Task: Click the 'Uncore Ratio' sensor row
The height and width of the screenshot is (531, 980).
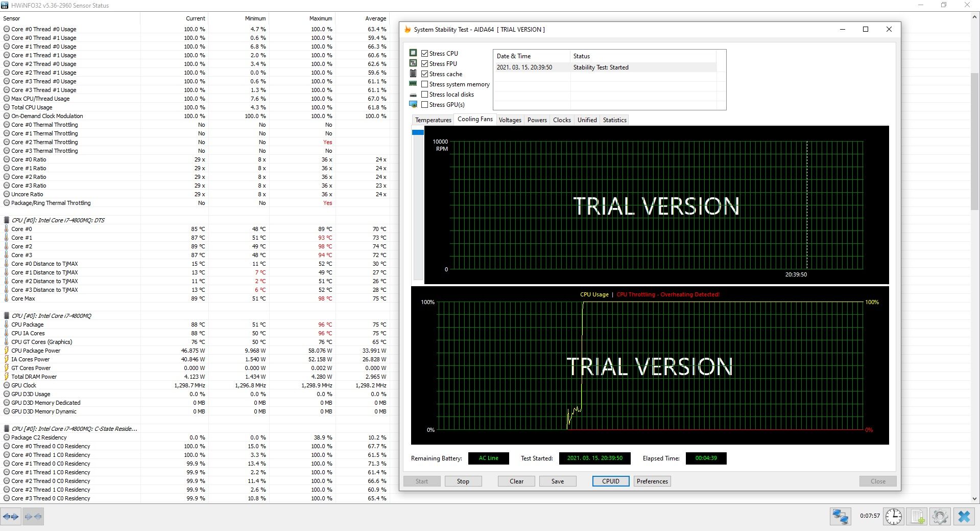Action: [x=195, y=194]
